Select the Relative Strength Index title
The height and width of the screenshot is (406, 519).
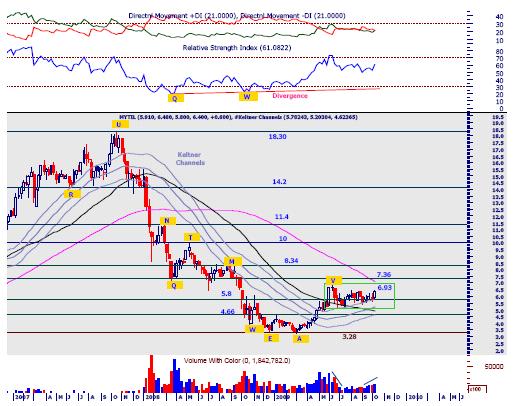(237, 48)
